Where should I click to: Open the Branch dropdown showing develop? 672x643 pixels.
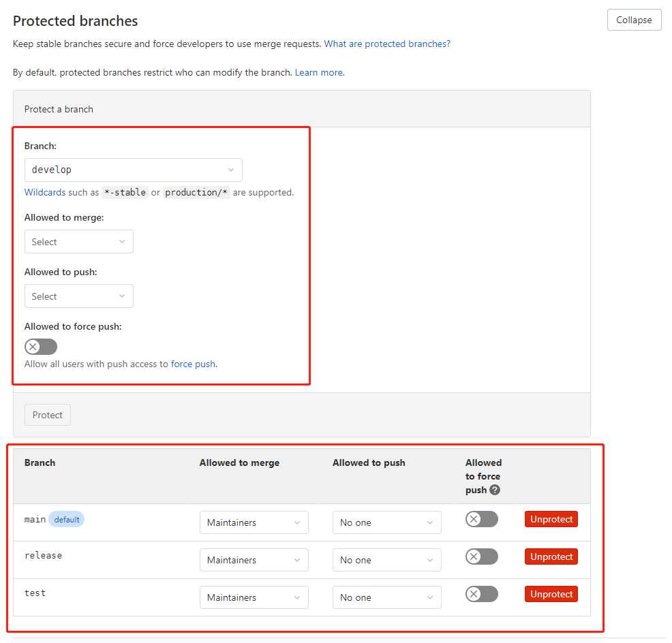tap(133, 170)
